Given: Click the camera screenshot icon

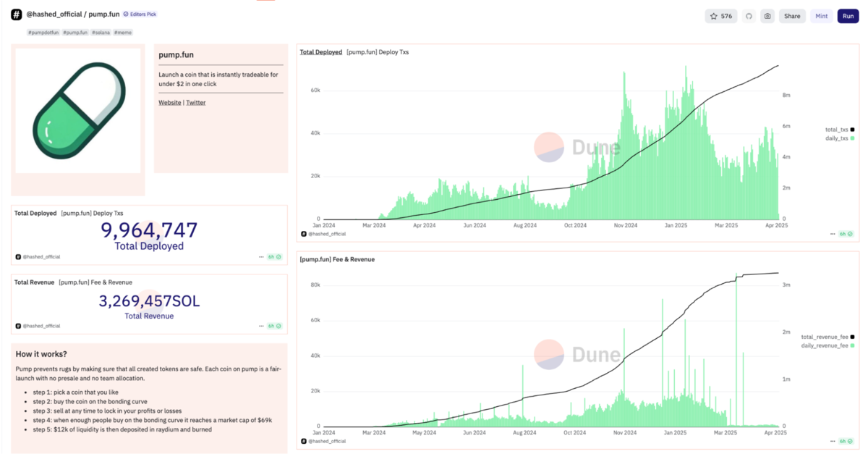Looking at the screenshot, I should pos(767,16).
